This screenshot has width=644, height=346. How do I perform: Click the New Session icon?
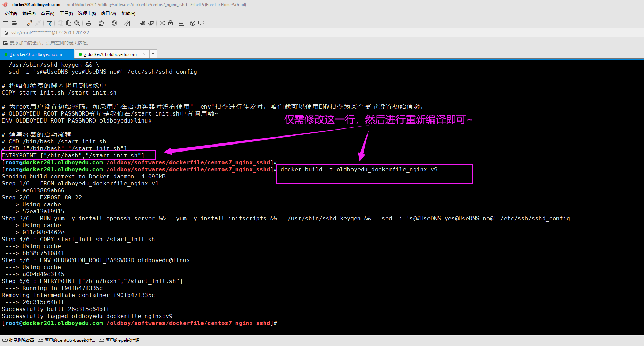[6, 23]
